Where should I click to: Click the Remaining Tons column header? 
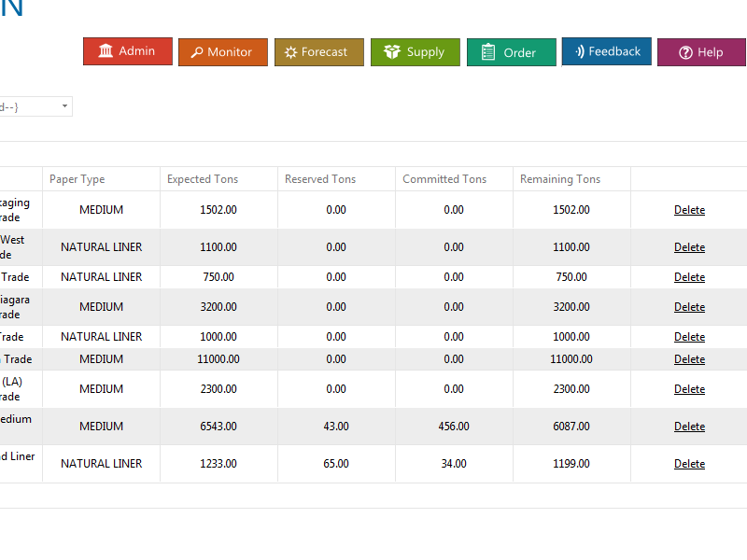[x=560, y=179]
